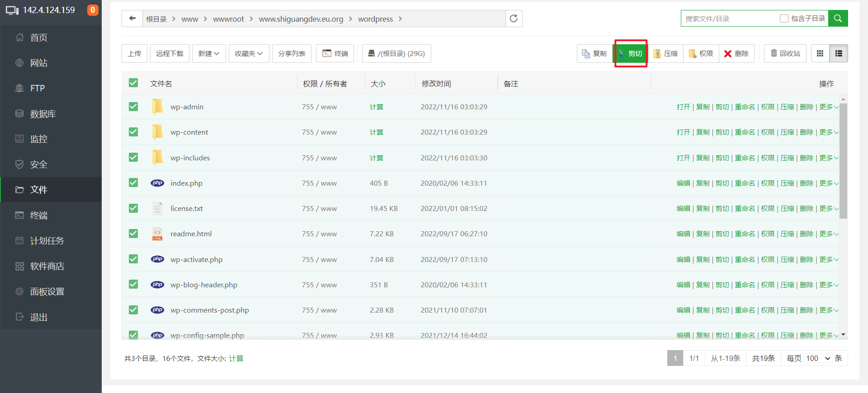Click the 压缩 (Compress) toolbar button
The height and width of the screenshot is (393, 868).
tap(666, 53)
